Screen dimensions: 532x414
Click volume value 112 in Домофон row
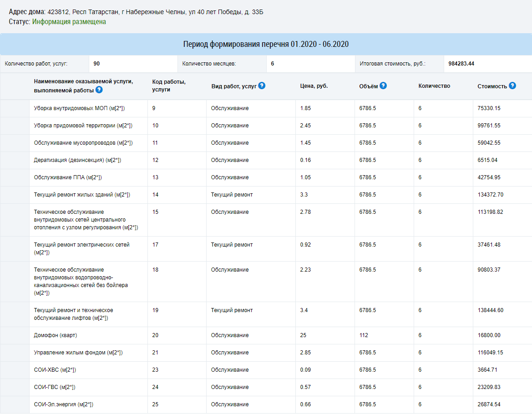click(x=363, y=335)
